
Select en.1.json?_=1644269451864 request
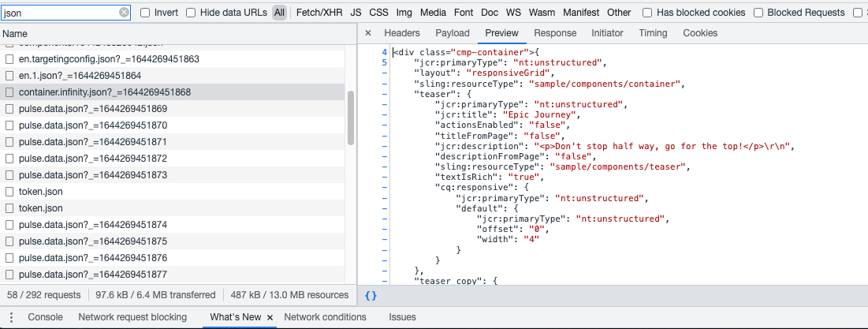[173, 75]
